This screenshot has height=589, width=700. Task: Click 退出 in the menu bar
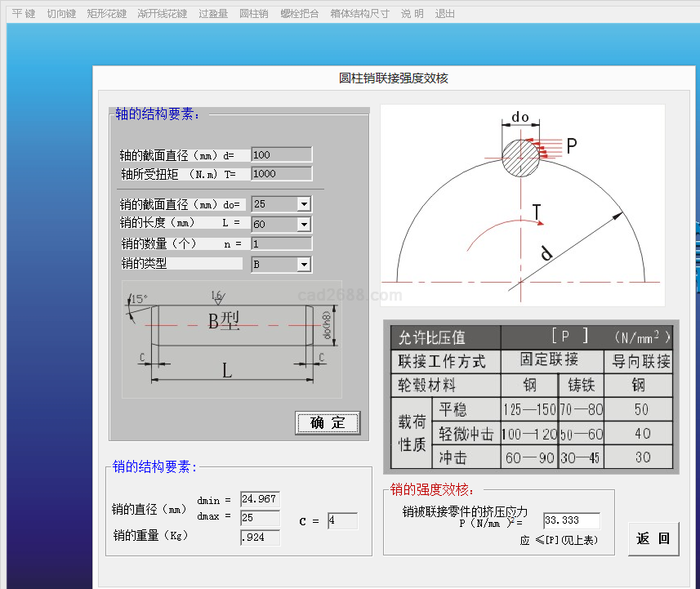click(x=445, y=14)
